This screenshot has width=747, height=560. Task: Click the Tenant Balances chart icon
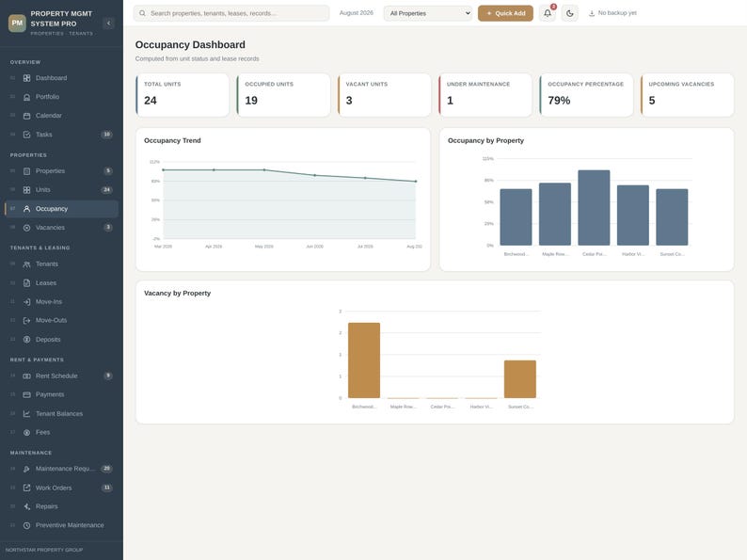click(26, 414)
